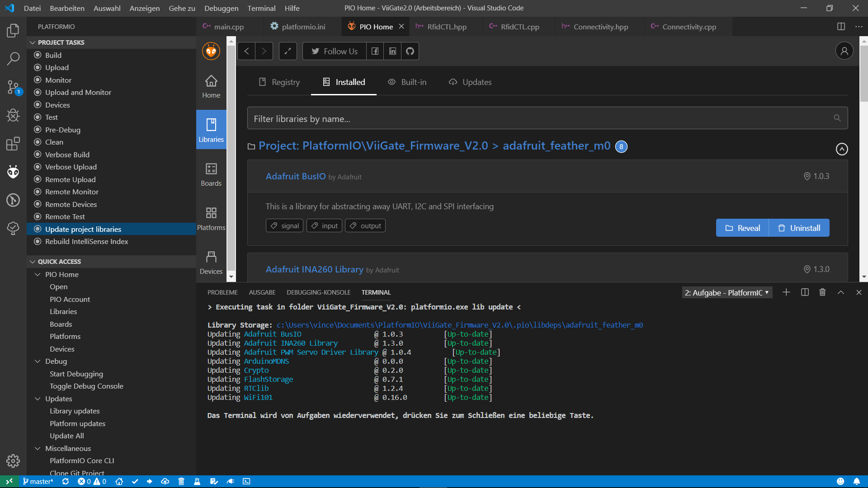Clean the project with the status bar trash icon
This screenshot has height=488, width=868.
(x=181, y=481)
